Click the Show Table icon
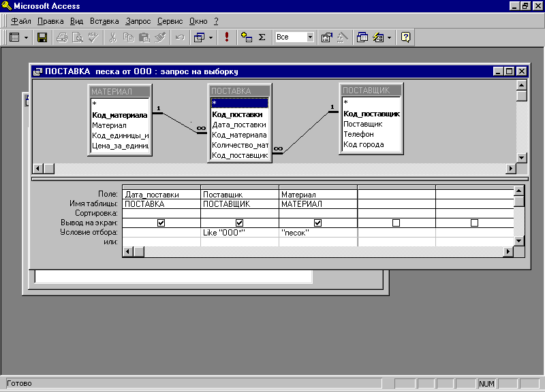The image size is (545, 392). 247,37
